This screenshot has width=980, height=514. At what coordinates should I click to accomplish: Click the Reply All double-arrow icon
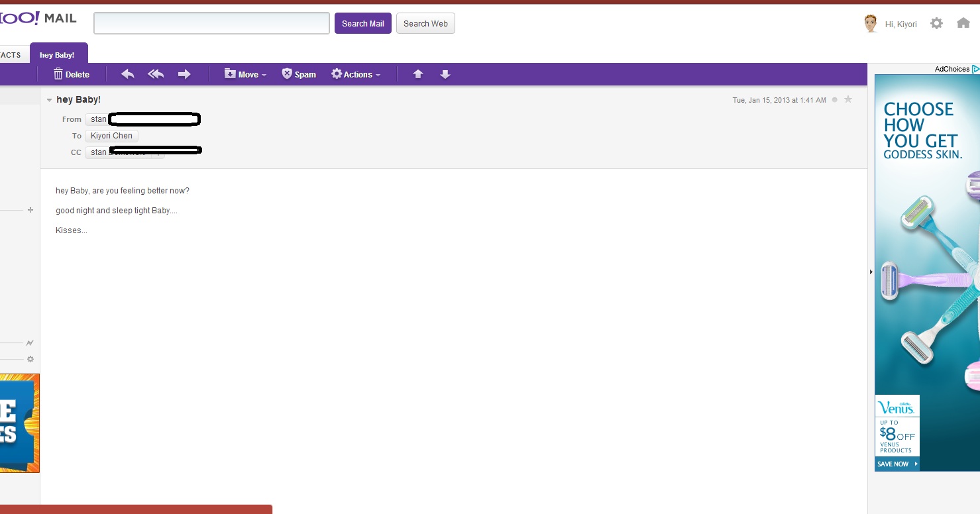point(156,74)
